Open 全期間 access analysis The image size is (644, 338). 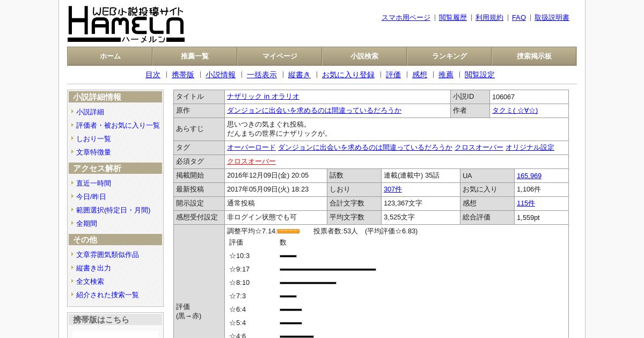point(86,224)
